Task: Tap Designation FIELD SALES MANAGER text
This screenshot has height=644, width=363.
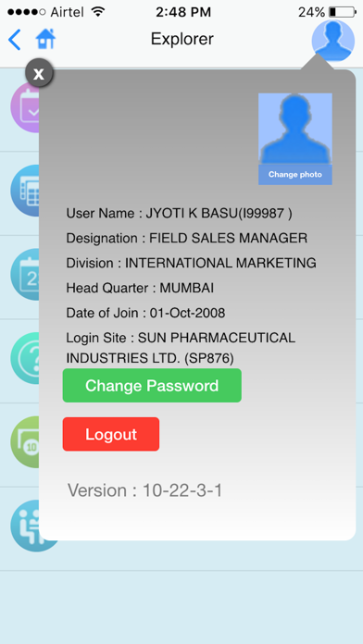Action: pos(187,238)
